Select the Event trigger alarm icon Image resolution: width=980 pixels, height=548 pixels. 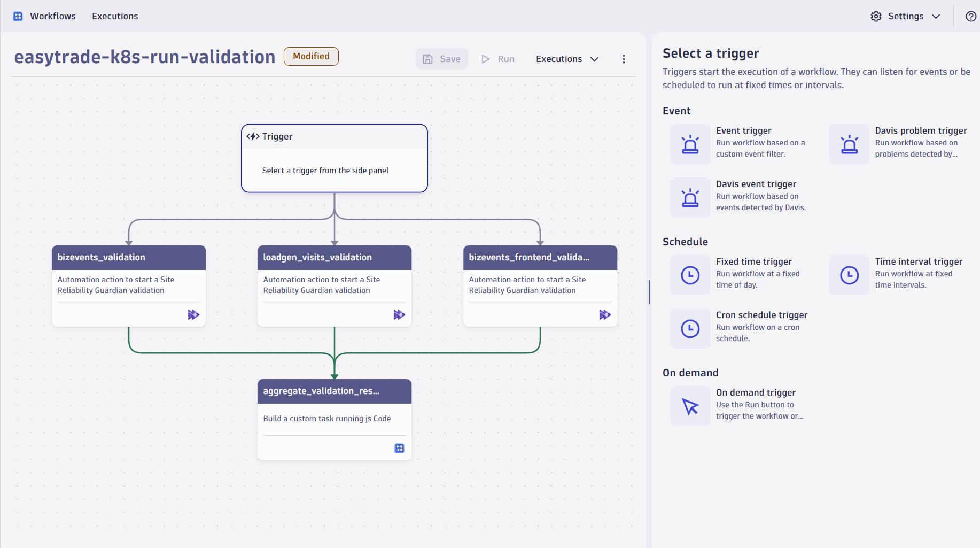690,144
